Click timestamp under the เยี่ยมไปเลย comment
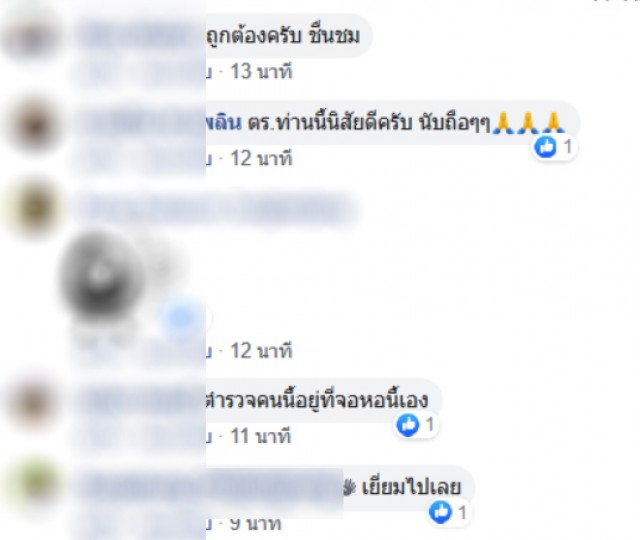This screenshot has width=640, height=540. pyautogui.click(x=256, y=524)
